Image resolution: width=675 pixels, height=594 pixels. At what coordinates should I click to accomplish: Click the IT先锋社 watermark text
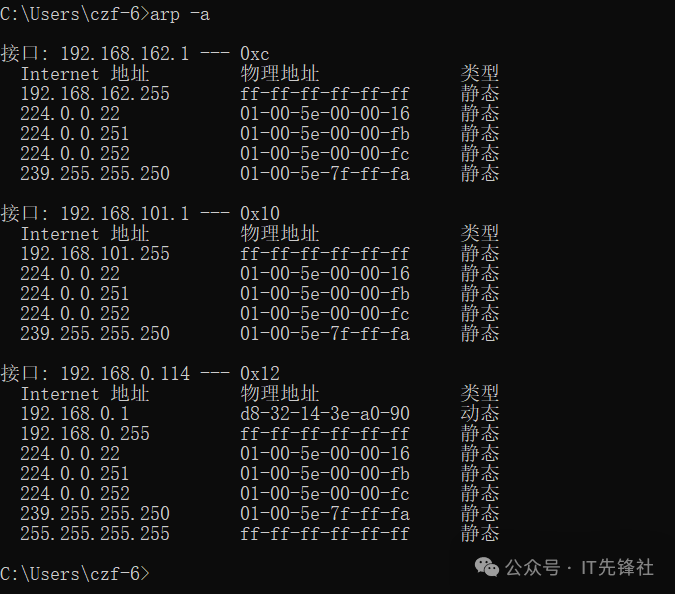[x=617, y=567]
